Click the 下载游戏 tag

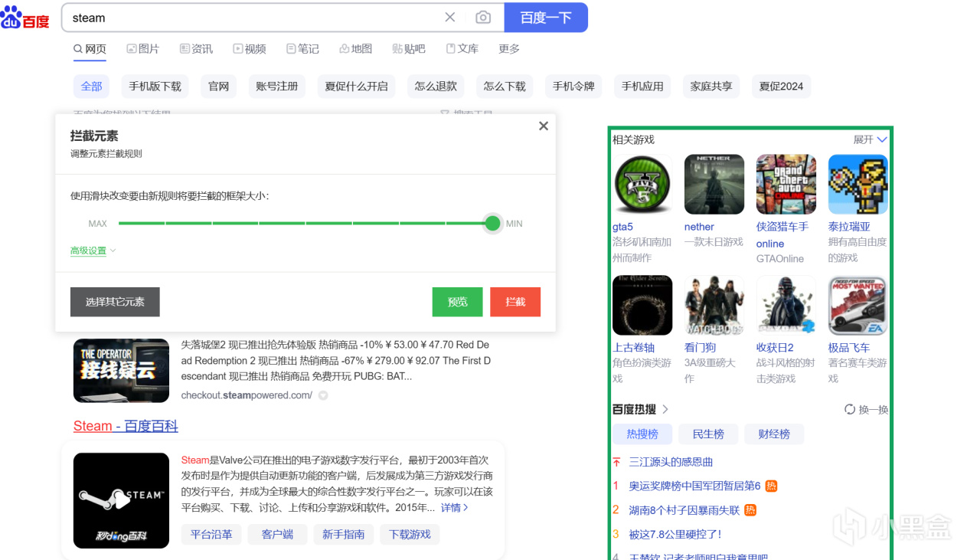[x=410, y=534]
